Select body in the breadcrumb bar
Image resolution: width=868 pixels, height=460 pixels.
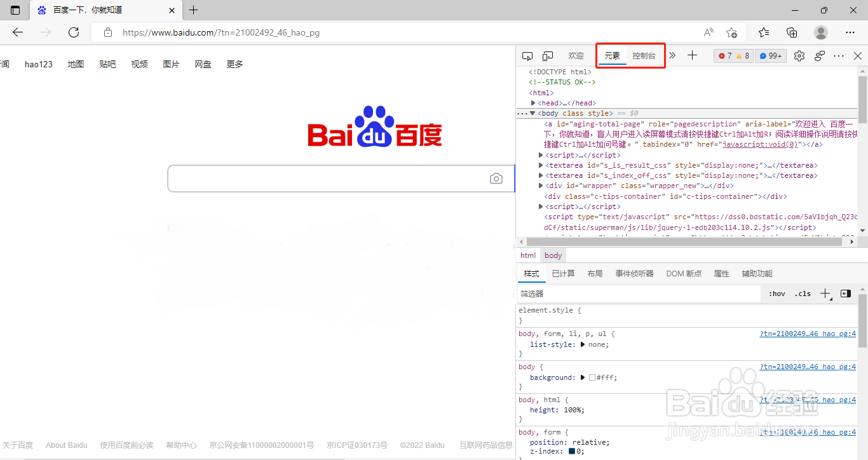coord(553,255)
